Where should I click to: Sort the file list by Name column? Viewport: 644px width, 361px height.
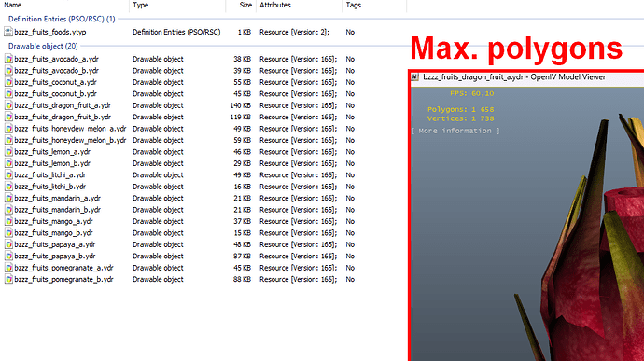13,5
